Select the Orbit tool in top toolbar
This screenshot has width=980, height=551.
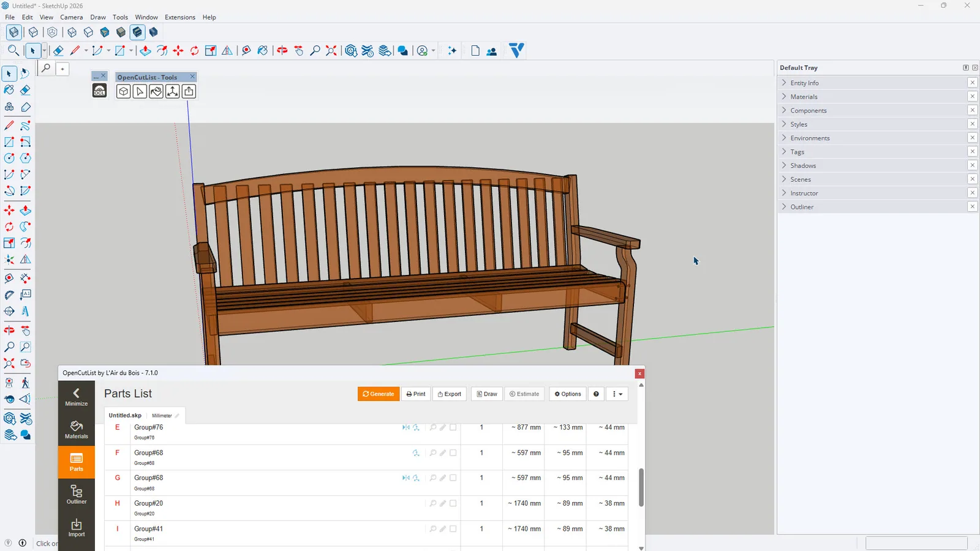click(282, 51)
